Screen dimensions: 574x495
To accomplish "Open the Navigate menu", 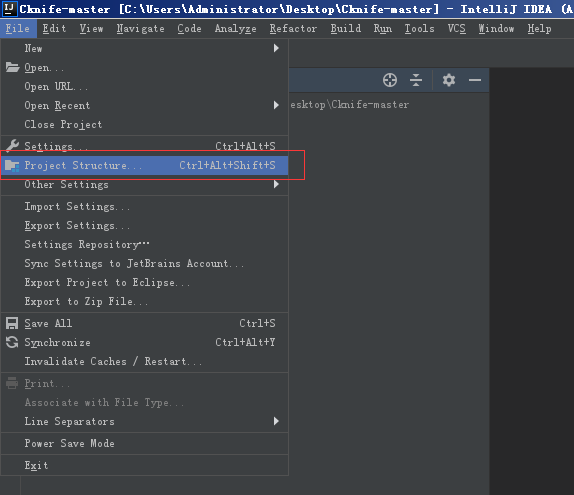I will tap(141, 29).
